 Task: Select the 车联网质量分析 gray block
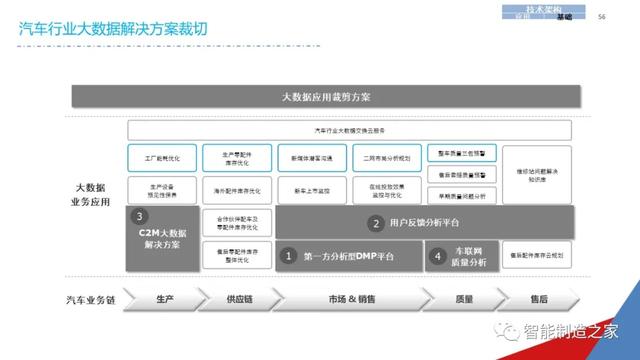pos(462,256)
